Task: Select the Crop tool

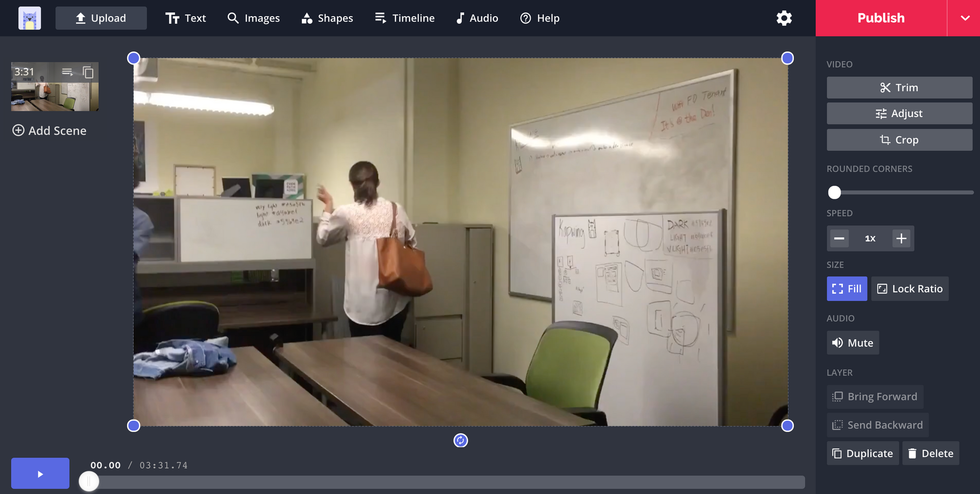Action: [899, 140]
